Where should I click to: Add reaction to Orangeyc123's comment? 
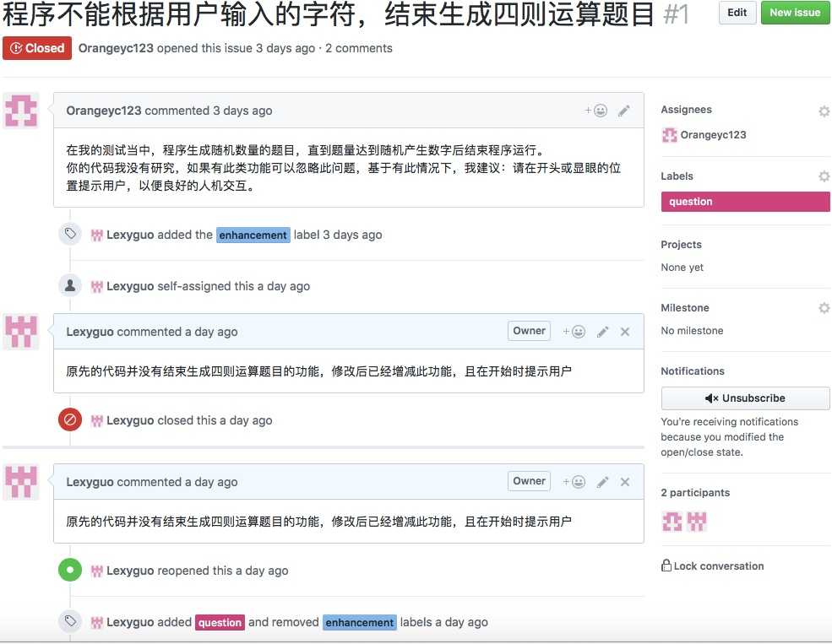click(x=595, y=111)
